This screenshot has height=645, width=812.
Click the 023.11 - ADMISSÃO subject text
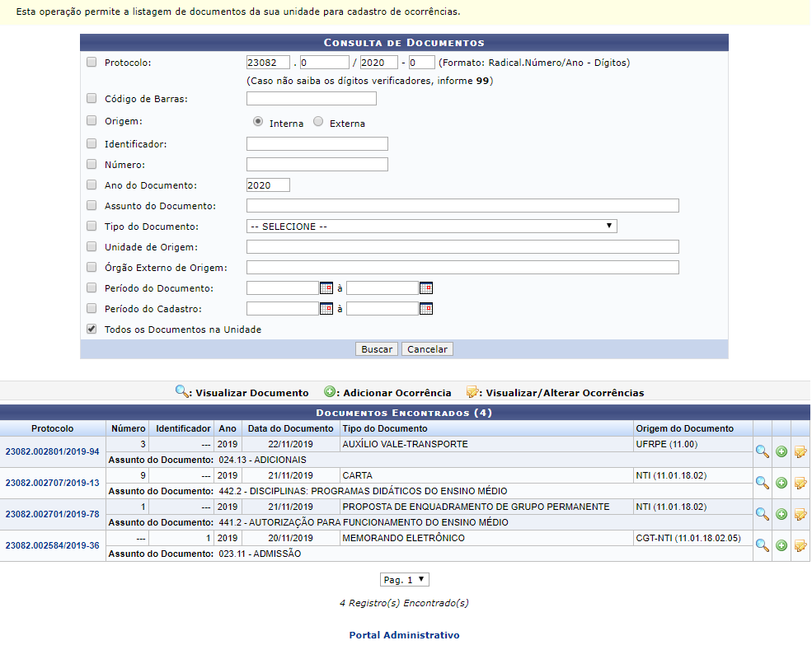[260, 554]
